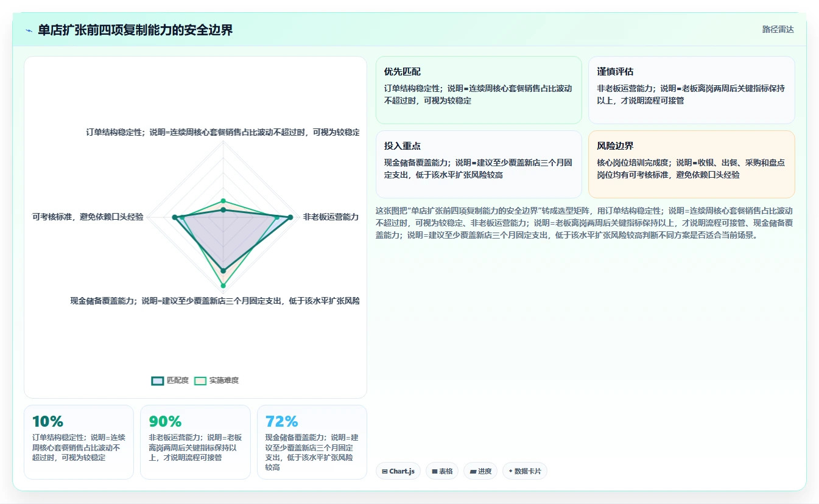Open the 优先匹配 card

[x=479, y=90]
